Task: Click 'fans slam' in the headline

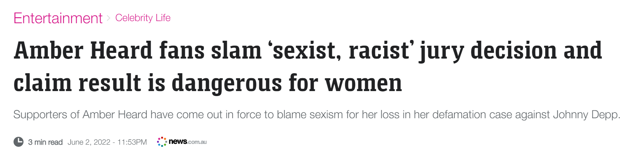Action: (210, 50)
